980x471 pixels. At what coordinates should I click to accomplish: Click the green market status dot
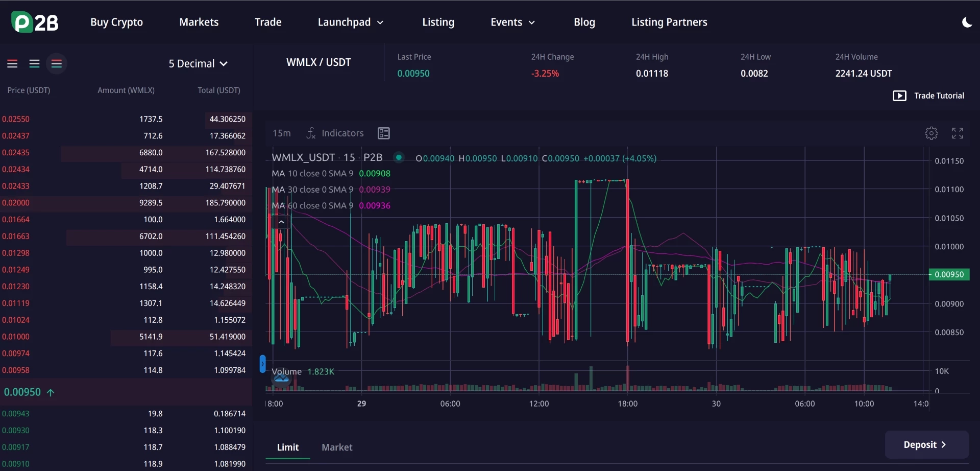click(x=399, y=157)
